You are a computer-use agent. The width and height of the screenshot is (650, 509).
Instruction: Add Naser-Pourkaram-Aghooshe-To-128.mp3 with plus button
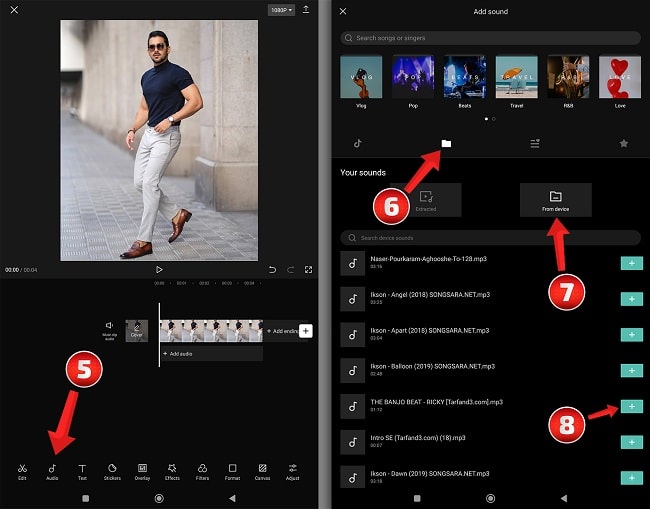[632, 263]
